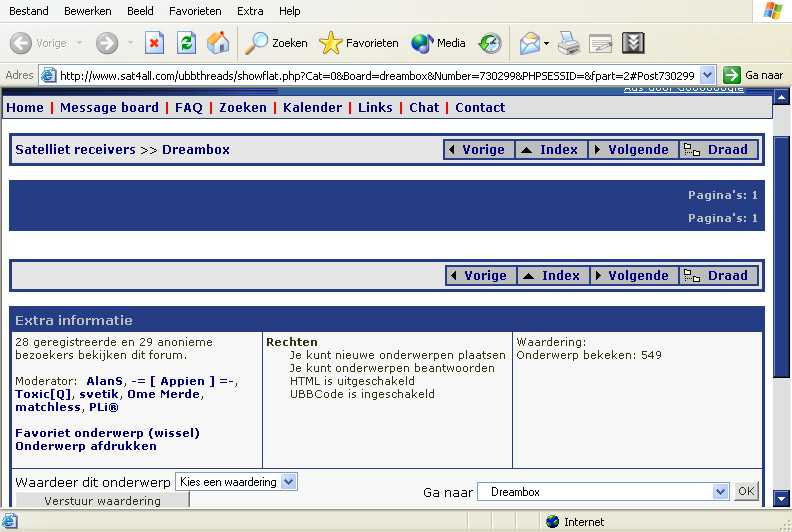Click the top Vorige thread button
The image size is (792, 532).
(x=479, y=150)
